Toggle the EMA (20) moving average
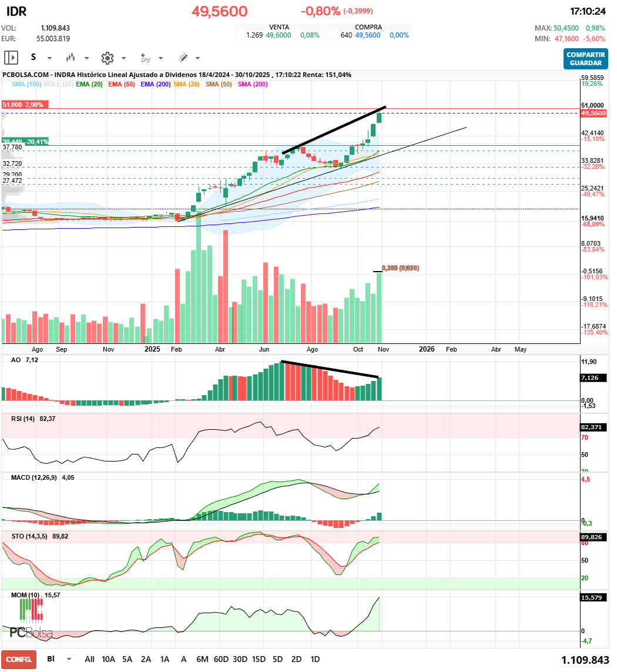The height and width of the screenshot is (672, 617). (89, 84)
